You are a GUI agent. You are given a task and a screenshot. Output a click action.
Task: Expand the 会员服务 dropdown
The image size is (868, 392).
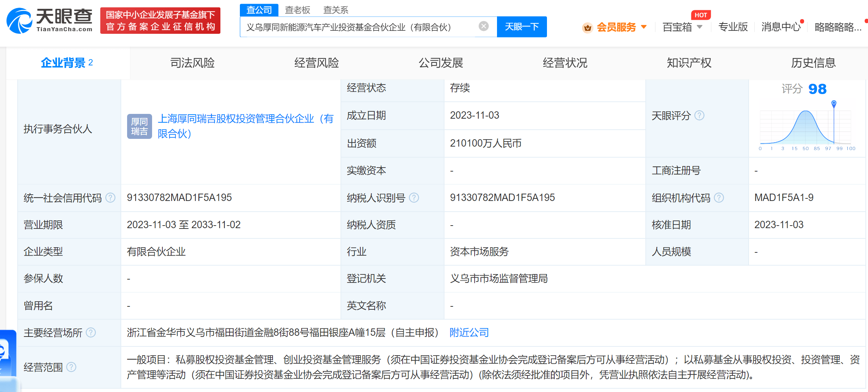(644, 27)
